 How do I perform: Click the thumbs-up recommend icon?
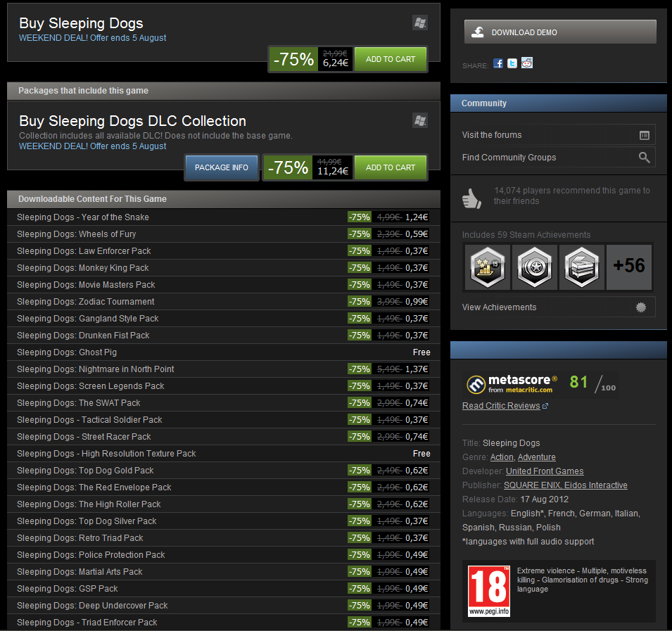click(x=472, y=198)
